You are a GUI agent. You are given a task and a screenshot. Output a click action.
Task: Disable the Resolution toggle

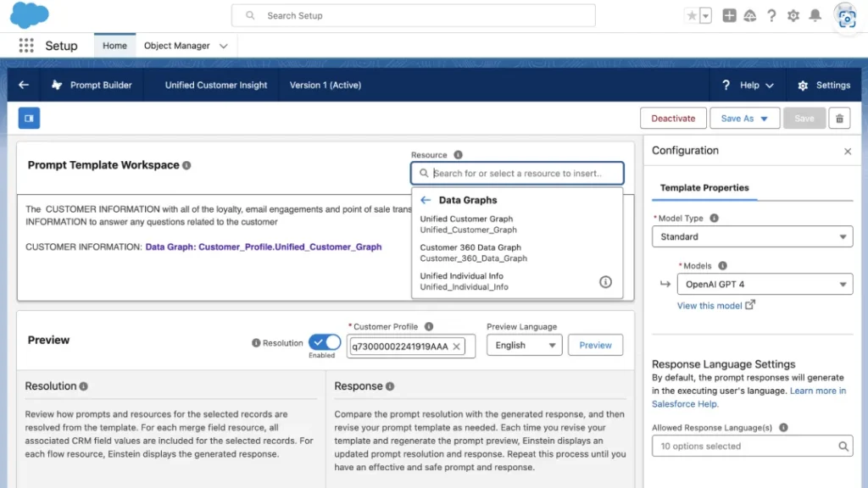(324, 342)
